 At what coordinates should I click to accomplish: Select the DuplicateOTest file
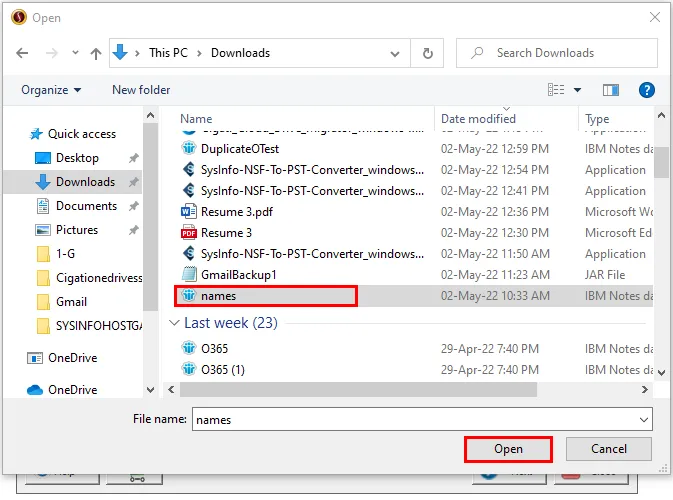pyautogui.click(x=240, y=149)
